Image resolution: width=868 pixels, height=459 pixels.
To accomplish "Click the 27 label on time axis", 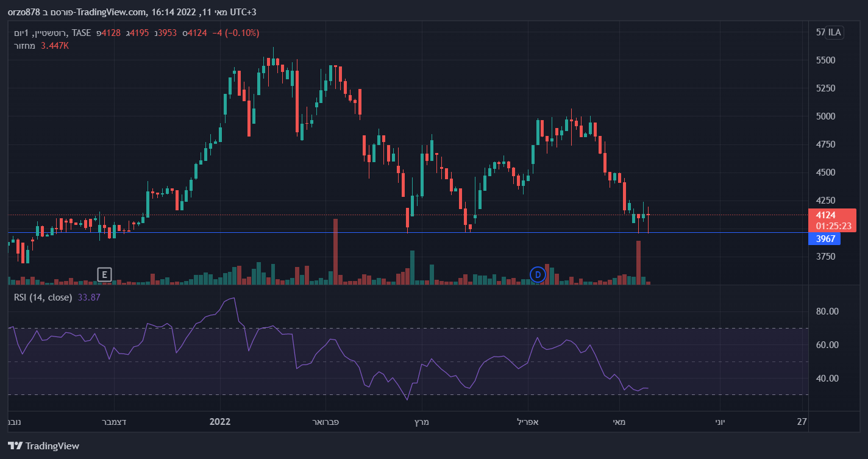I will point(802,422).
